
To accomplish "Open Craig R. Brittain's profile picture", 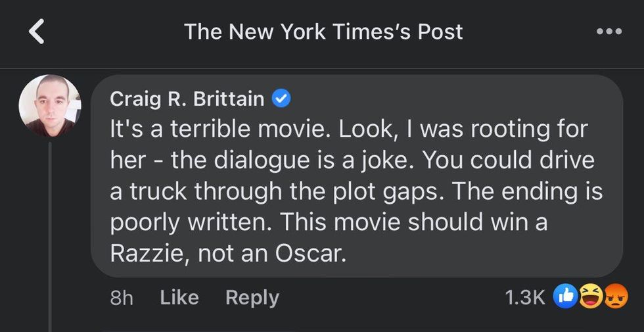I will click(x=49, y=106).
